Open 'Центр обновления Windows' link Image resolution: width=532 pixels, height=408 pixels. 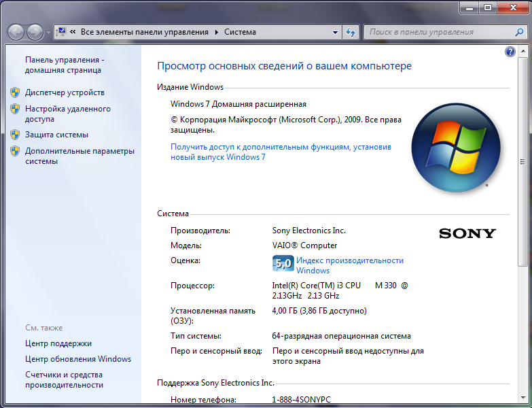point(78,359)
